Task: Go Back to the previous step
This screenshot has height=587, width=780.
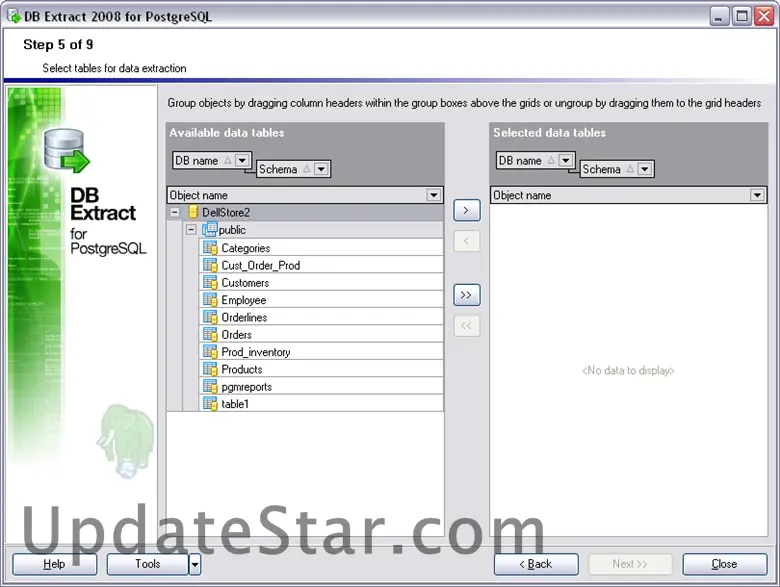Action: pyautogui.click(x=536, y=564)
